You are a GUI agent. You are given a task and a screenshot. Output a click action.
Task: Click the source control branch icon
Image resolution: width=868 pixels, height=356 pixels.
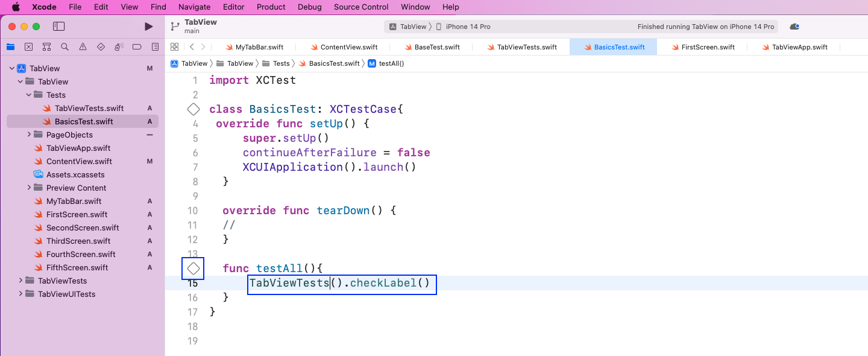[x=175, y=27]
